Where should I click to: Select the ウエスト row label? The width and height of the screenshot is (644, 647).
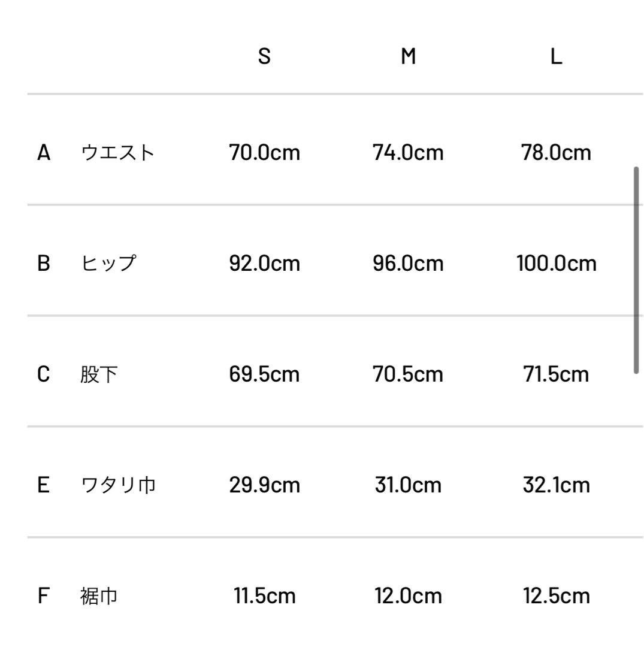[118, 153]
